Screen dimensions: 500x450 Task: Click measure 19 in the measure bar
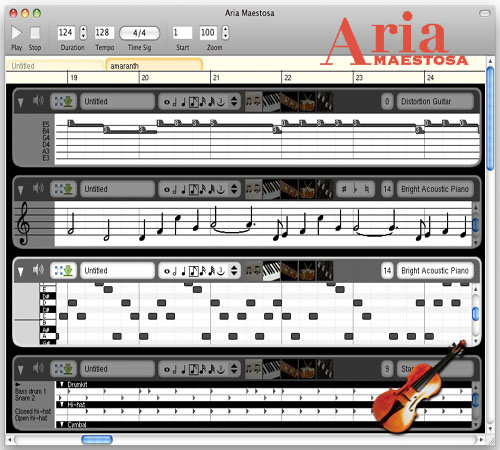click(74, 78)
